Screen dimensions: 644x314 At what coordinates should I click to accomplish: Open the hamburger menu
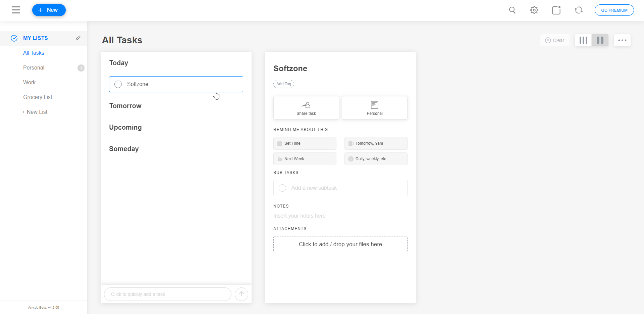click(x=16, y=10)
